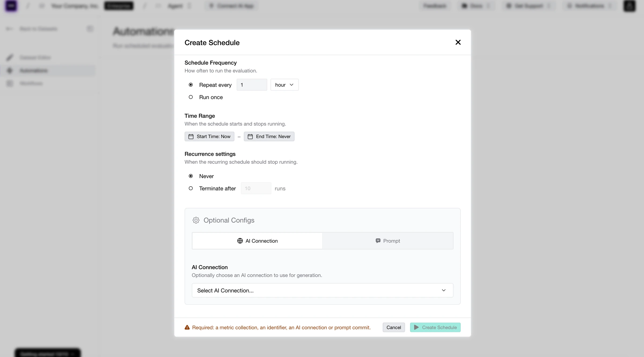The height and width of the screenshot is (357, 644).
Task: Select the Run once radio option
Action: [x=191, y=97]
